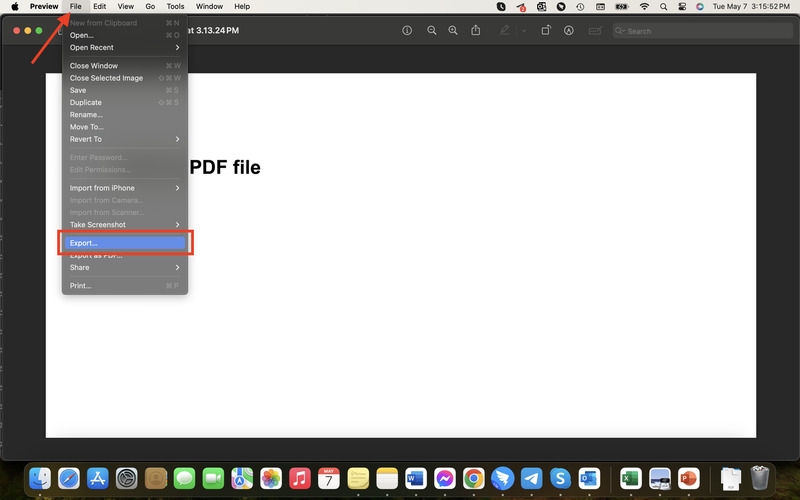Open Google Chrome from the Dock
The image size is (800, 500).
(x=473, y=479)
